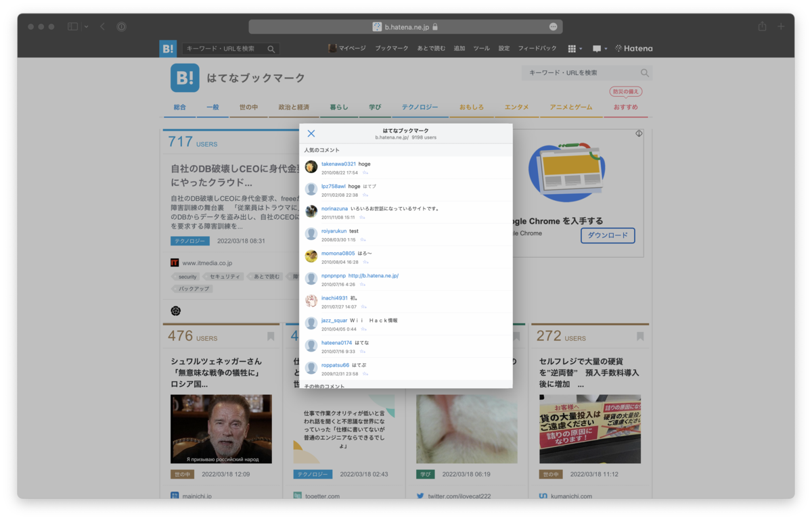Add star to roiyarukun's test comment
The image size is (812, 520).
pyautogui.click(x=363, y=240)
